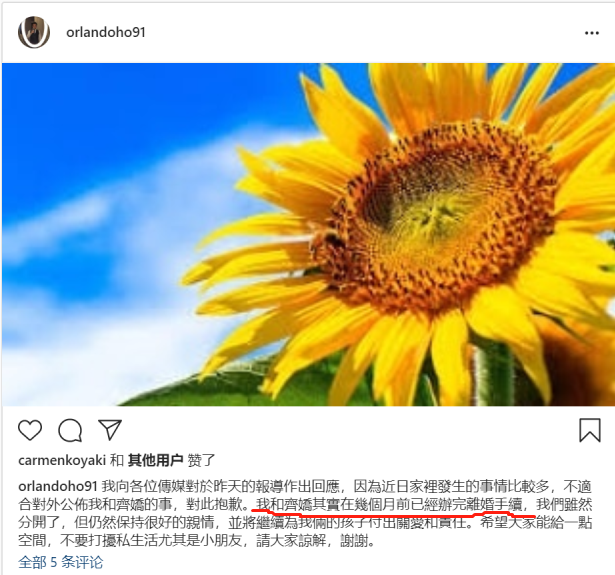Viewport: 615px width, 575px height.
Task: Click the bee on the sunflower
Action: [x=328, y=242]
